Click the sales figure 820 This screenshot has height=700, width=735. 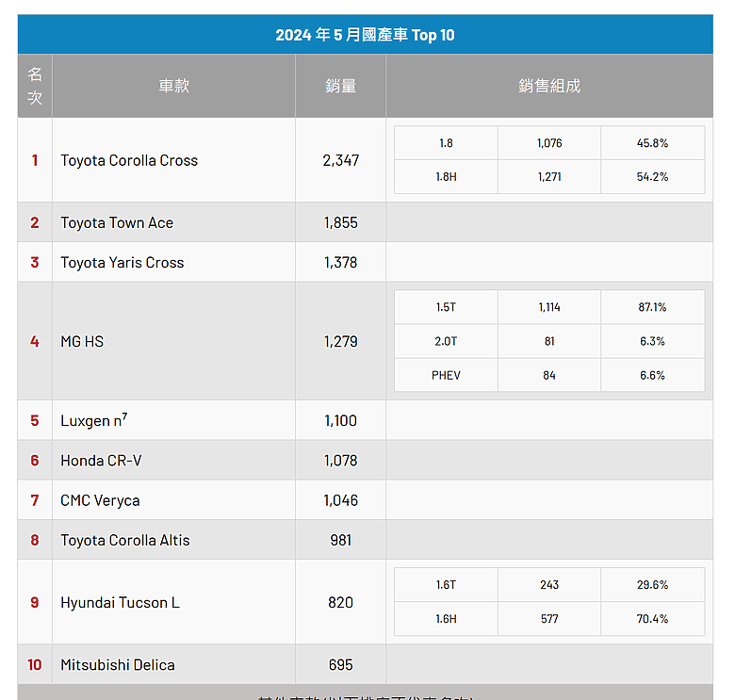tap(341, 603)
